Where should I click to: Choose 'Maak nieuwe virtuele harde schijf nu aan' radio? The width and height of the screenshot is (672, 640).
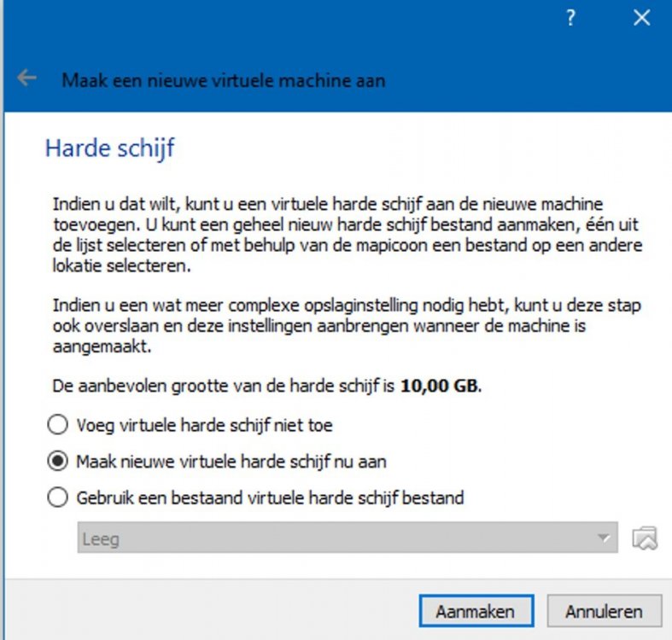[58, 462]
